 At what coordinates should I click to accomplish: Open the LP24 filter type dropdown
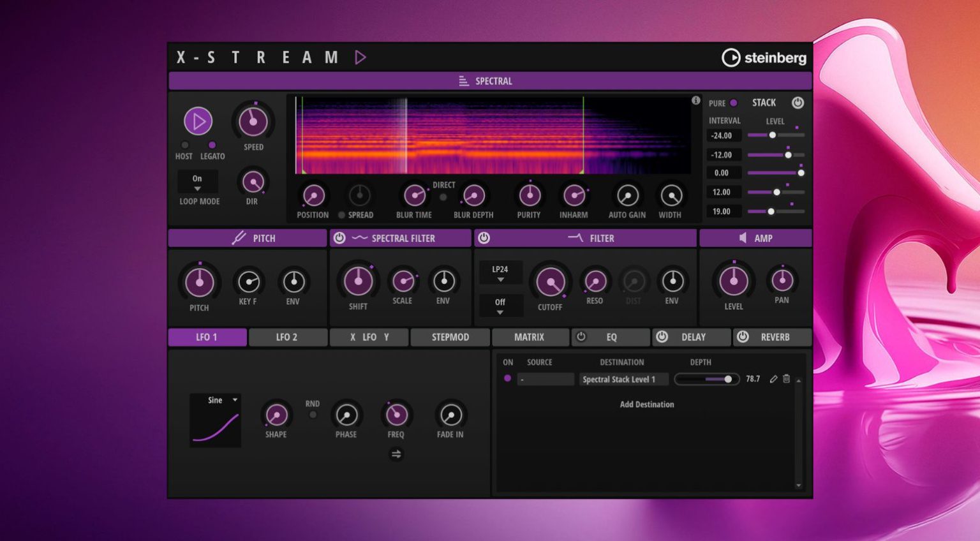pyautogui.click(x=500, y=273)
